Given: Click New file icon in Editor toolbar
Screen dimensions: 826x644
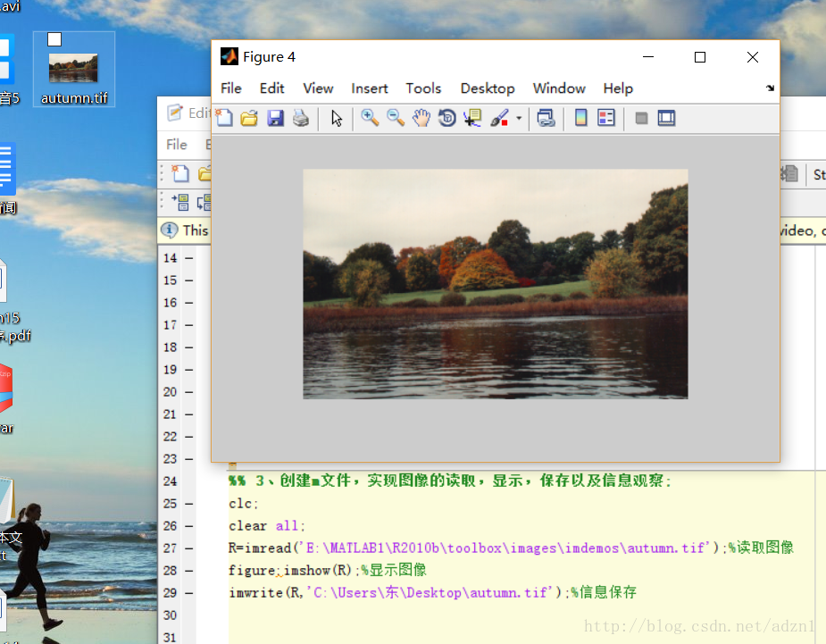Looking at the screenshot, I should (x=180, y=173).
